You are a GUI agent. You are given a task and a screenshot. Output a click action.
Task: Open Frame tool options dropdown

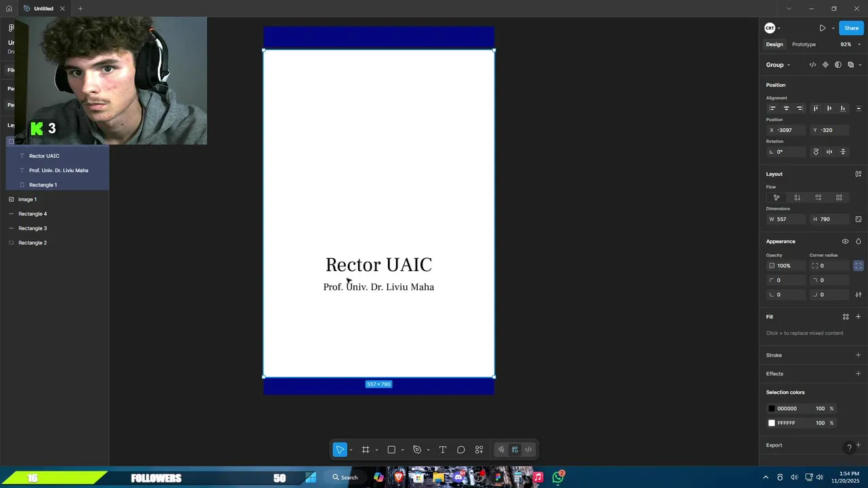376,450
